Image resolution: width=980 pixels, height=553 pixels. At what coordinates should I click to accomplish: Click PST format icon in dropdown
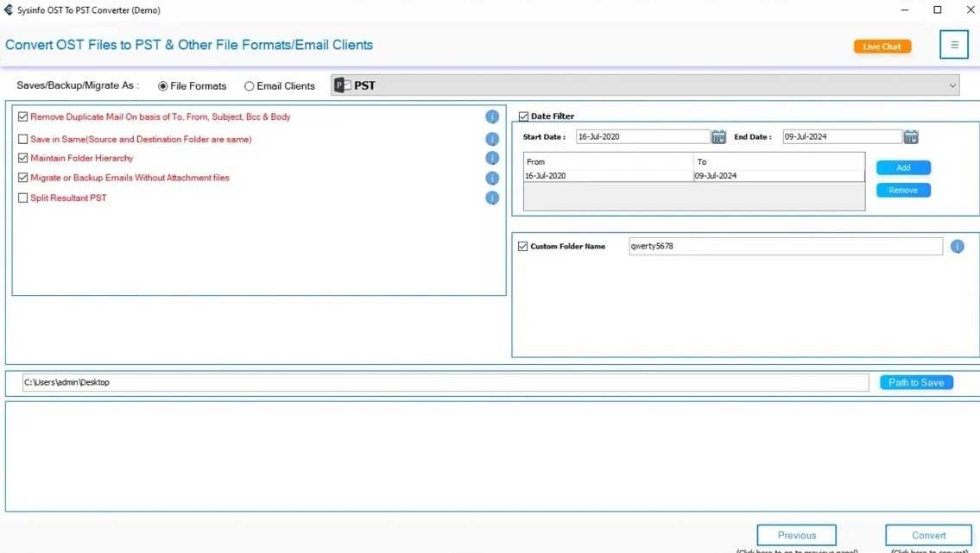(343, 85)
